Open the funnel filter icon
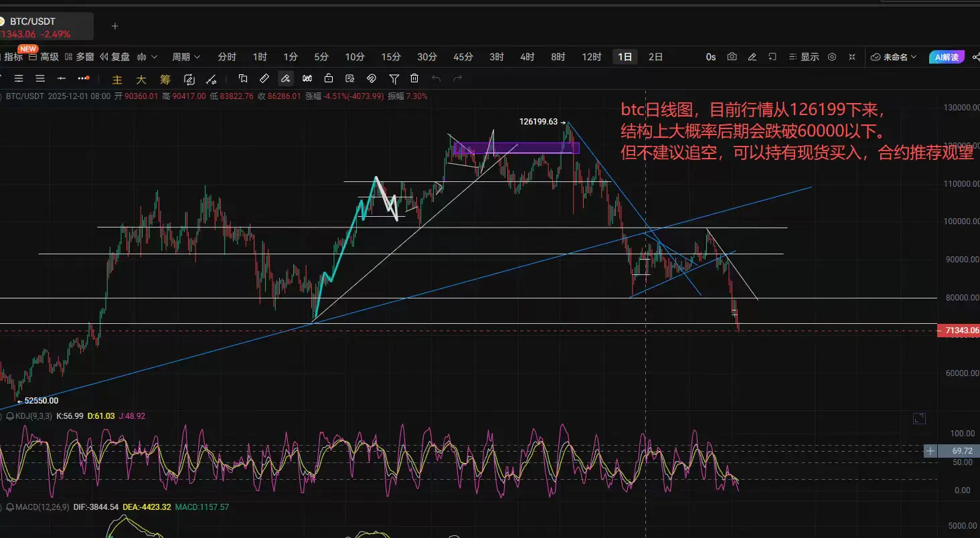Viewport: 980px width, 538px height. 394,78
